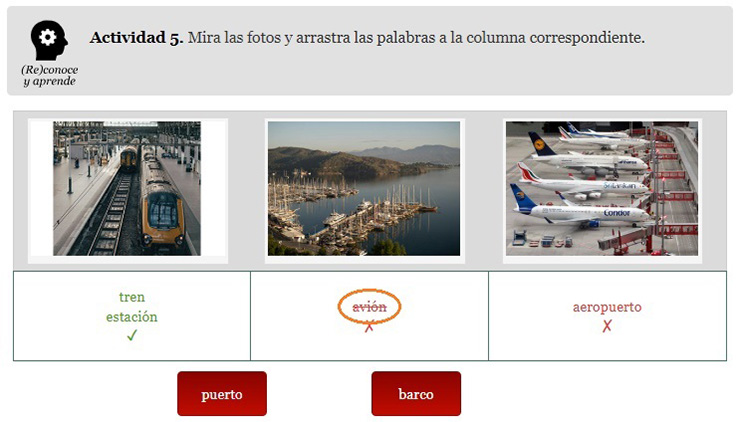The height and width of the screenshot is (422, 738).
Task: Click the word aeropuerto in third column
Action: (x=607, y=307)
